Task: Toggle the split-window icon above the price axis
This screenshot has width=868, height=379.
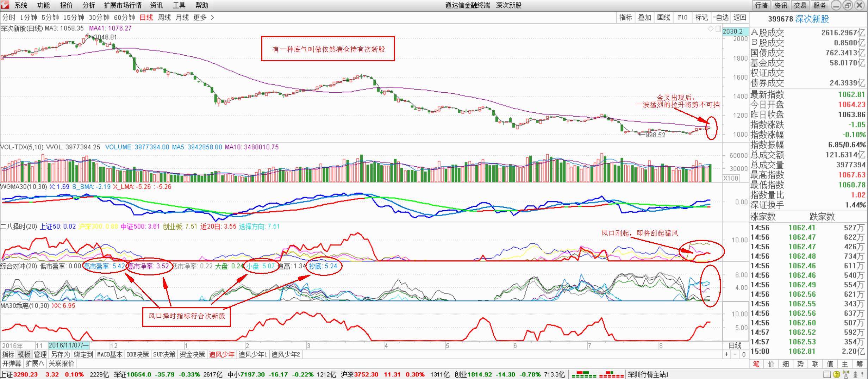Action: (x=718, y=29)
